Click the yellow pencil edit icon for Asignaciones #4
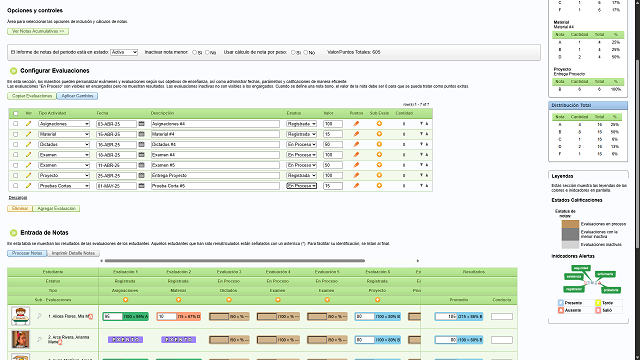The height and width of the screenshot is (360, 640). (x=28, y=124)
